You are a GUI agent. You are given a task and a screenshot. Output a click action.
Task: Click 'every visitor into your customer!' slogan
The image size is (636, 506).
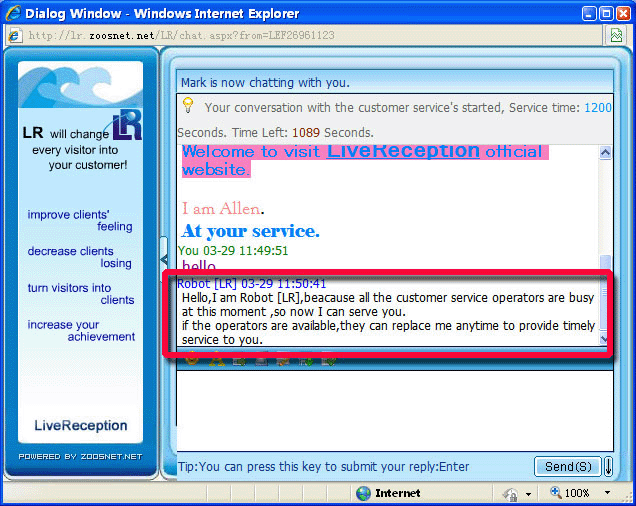(x=80, y=157)
